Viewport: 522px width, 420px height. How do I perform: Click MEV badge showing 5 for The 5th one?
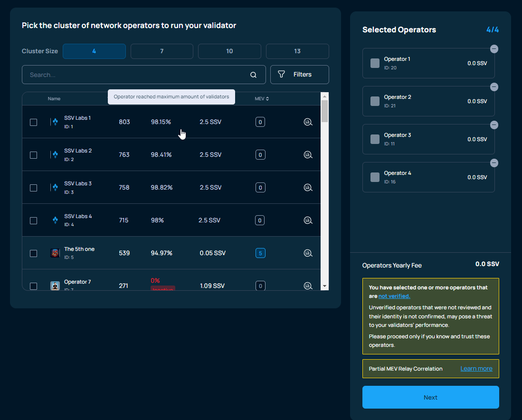[x=260, y=253]
